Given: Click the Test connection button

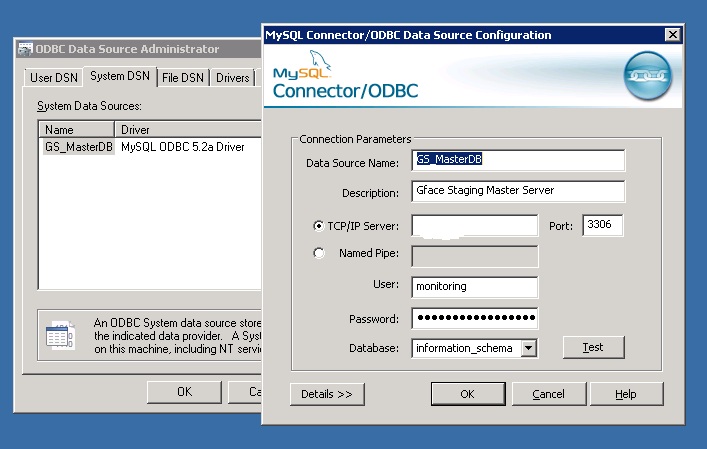Looking at the screenshot, I should click(593, 347).
